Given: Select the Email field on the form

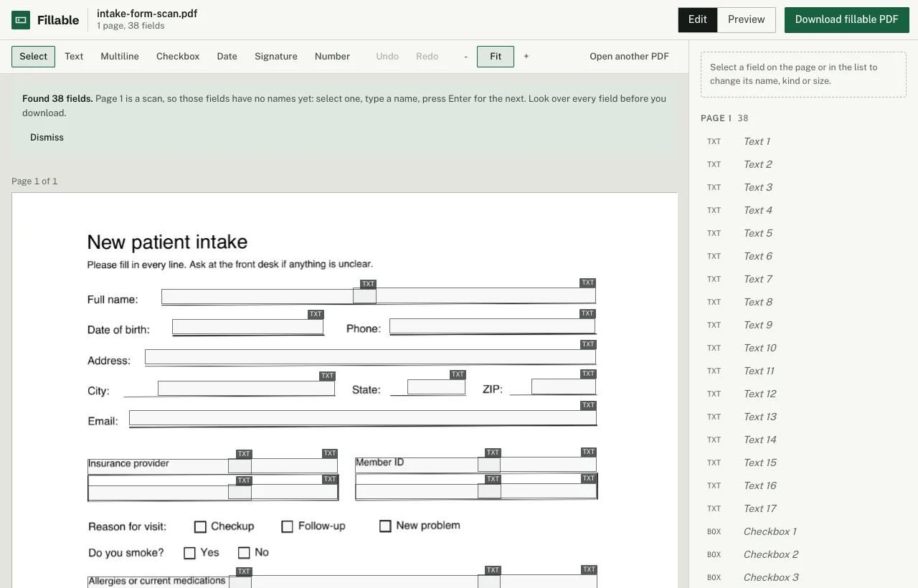Looking at the screenshot, I should click(363, 418).
